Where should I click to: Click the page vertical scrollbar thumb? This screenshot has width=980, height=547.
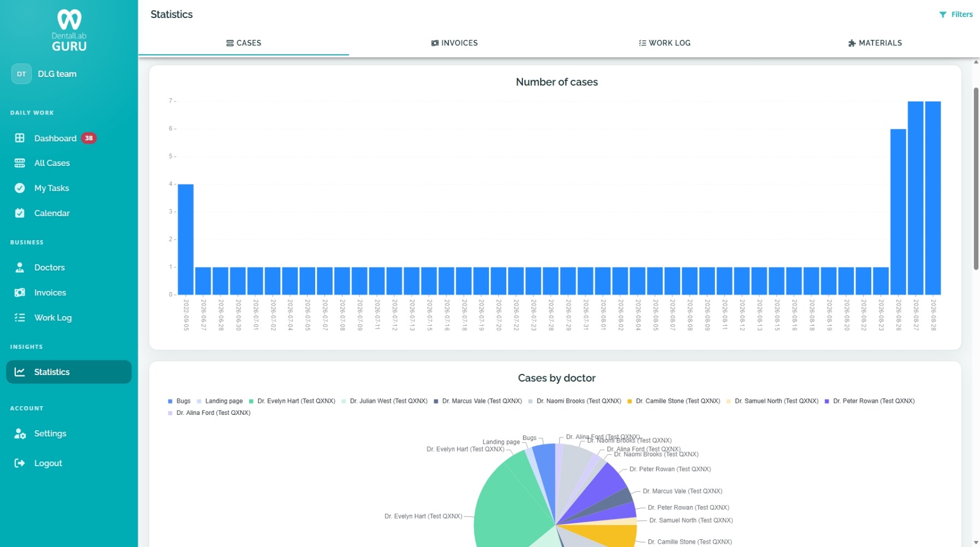pos(976,179)
